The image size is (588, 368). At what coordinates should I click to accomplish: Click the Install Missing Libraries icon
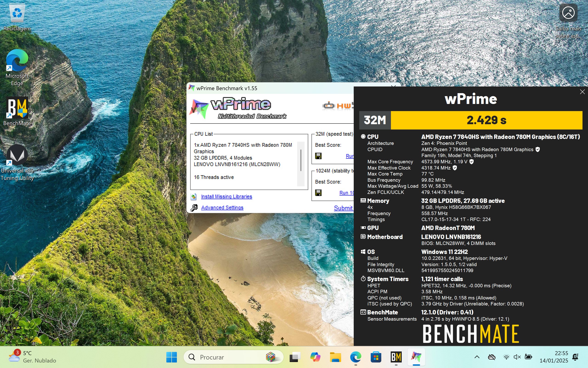194,197
